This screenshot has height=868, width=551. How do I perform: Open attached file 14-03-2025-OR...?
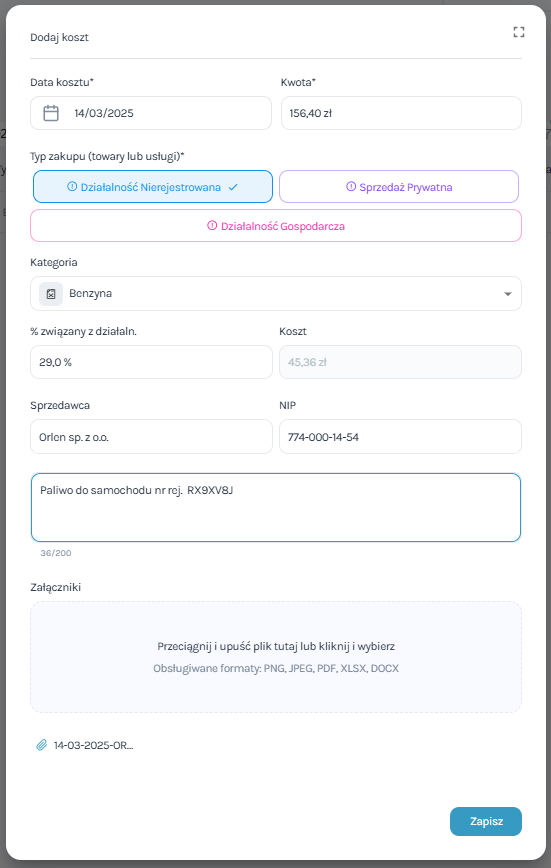[93, 745]
